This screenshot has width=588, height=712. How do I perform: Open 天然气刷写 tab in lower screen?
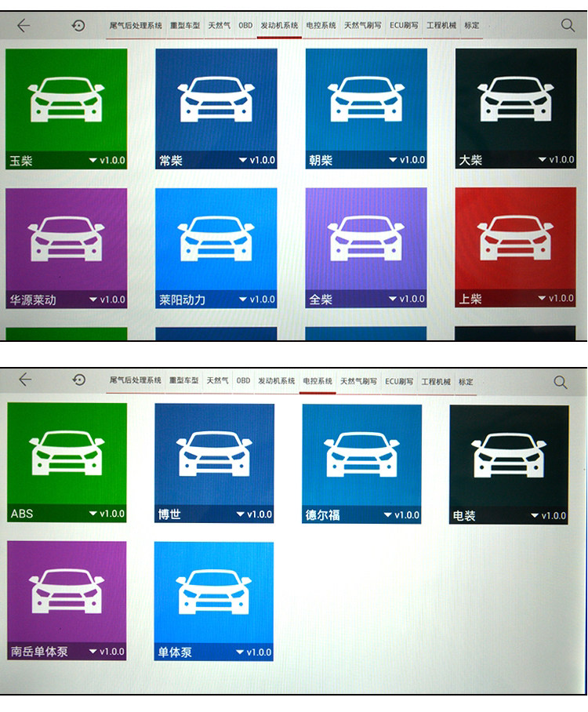[359, 381]
